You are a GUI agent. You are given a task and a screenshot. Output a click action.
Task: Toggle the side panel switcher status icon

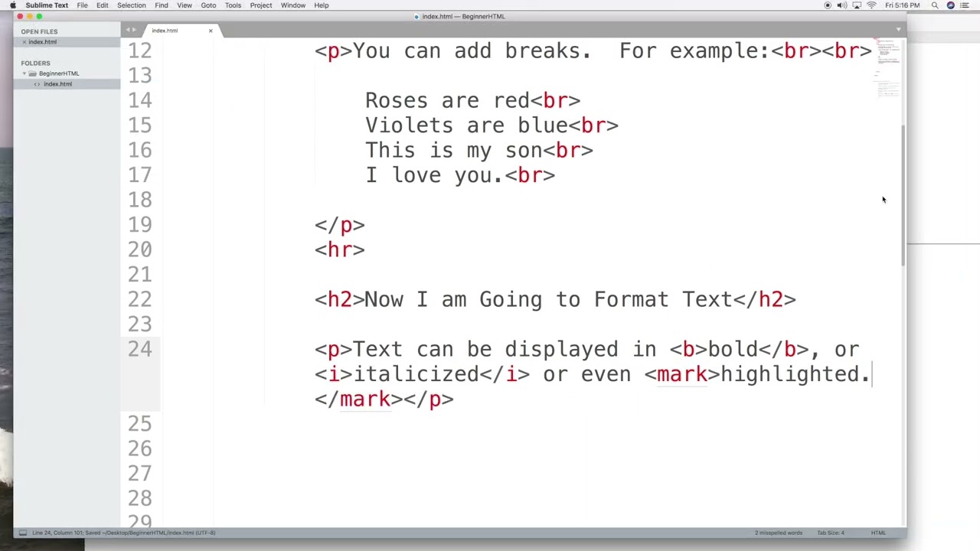click(x=23, y=533)
